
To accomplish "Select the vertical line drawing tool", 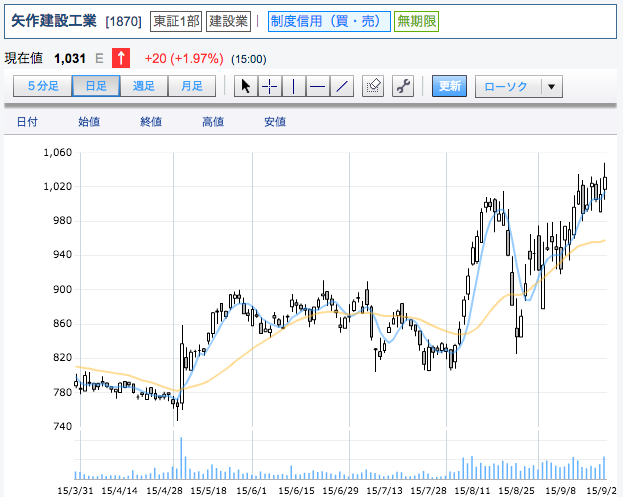I will [294, 86].
